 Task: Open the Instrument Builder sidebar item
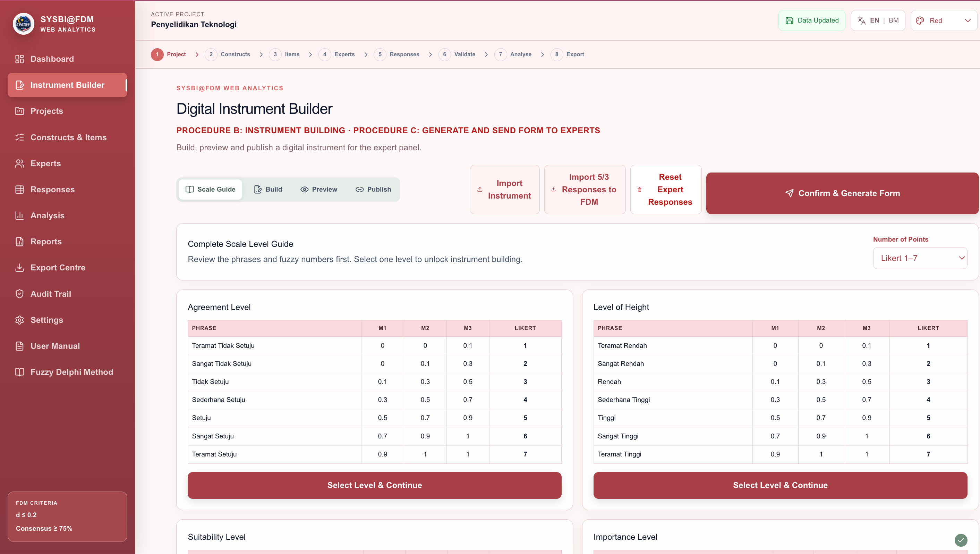tap(67, 85)
